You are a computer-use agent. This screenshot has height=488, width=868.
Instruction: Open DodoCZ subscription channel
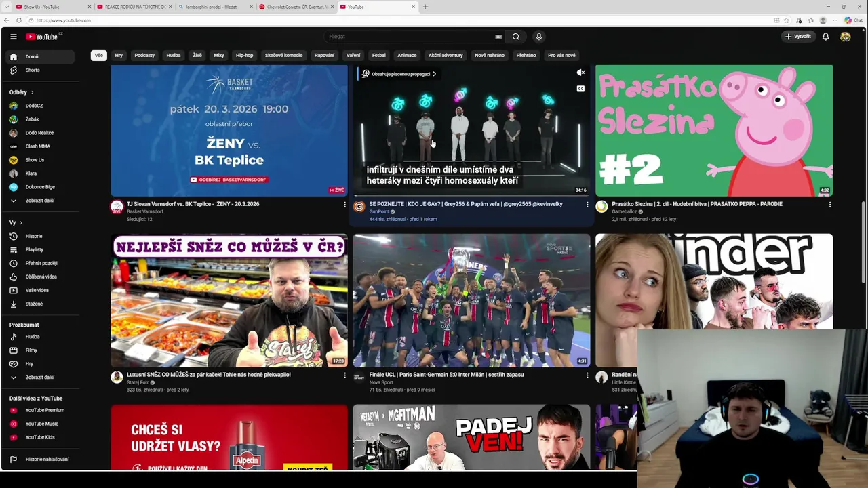click(41, 106)
